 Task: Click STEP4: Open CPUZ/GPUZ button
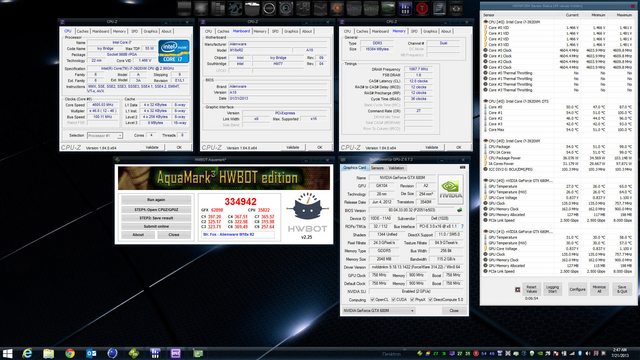pos(156,209)
